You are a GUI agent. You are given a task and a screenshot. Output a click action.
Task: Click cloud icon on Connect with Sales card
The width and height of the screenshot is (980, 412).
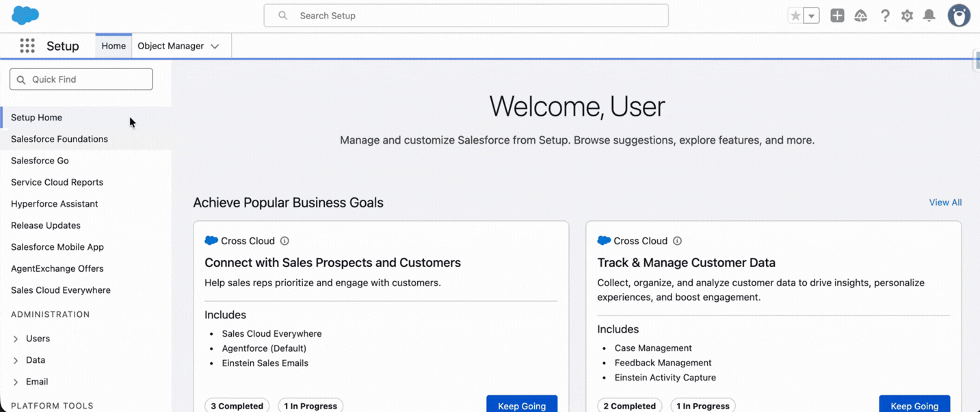211,241
